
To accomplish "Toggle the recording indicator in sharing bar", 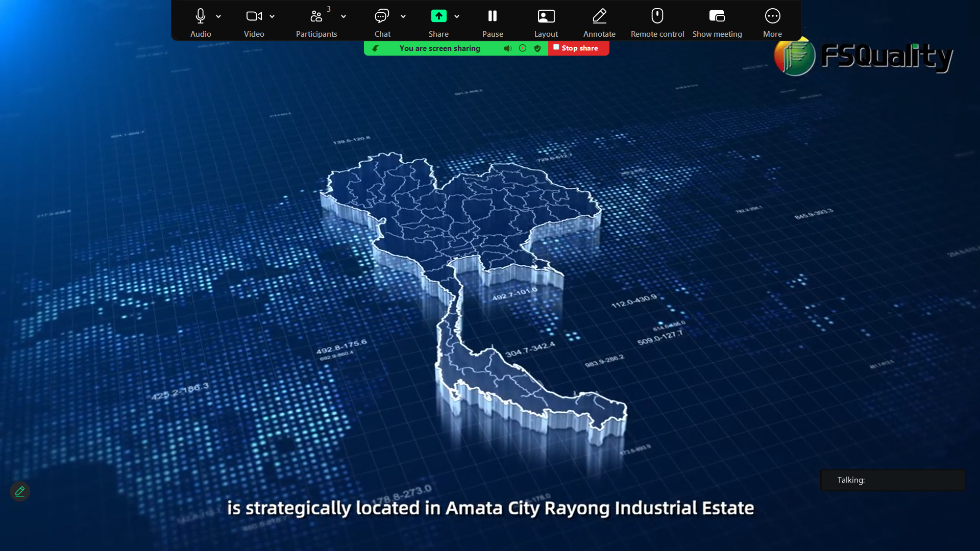I will click(x=523, y=48).
